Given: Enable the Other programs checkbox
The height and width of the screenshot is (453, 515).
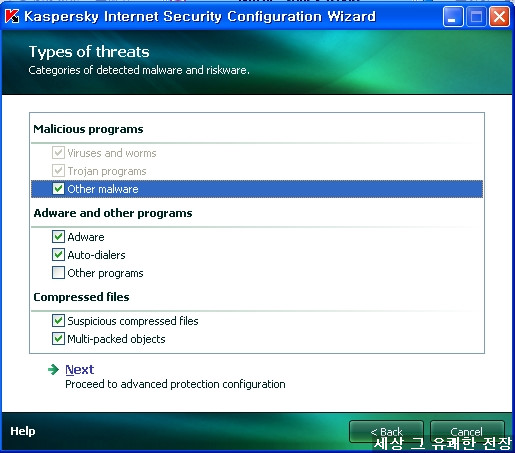Looking at the screenshot, I should 58,273.
